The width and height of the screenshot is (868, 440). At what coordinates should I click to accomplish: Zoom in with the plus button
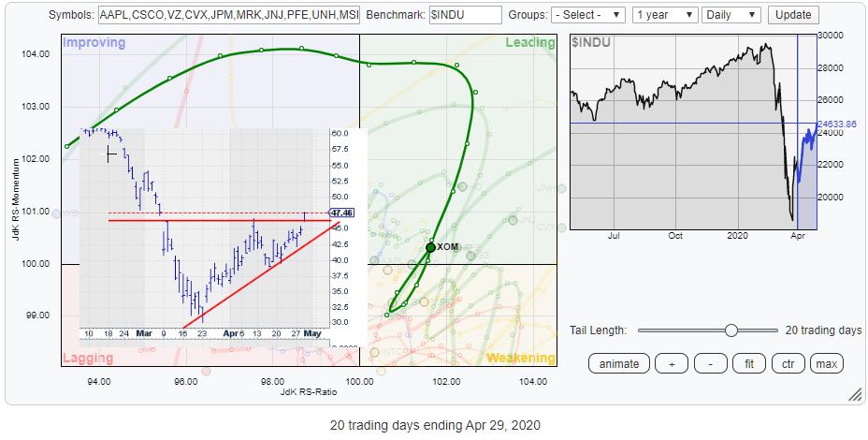pos(672,363)
